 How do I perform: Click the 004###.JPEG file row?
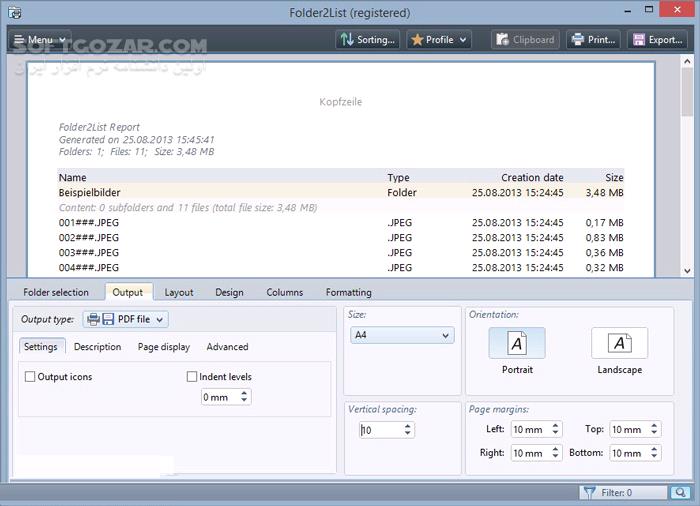(x=341, y=268)
